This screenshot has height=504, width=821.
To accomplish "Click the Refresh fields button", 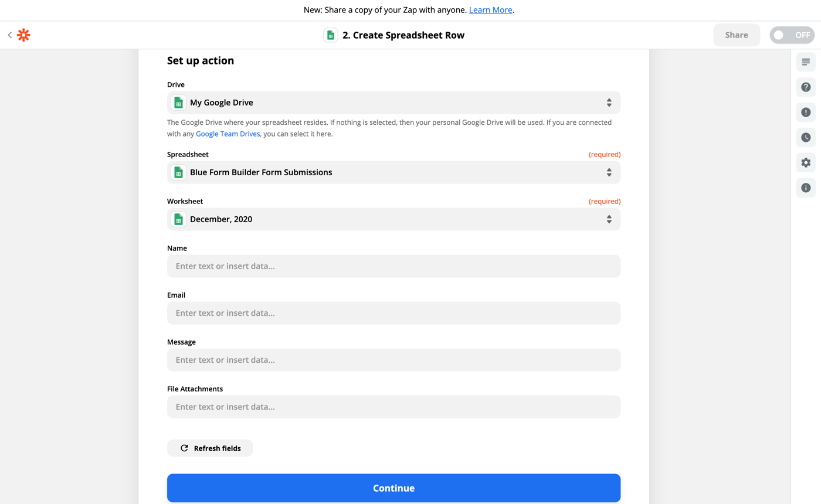I will pos(209,448).
